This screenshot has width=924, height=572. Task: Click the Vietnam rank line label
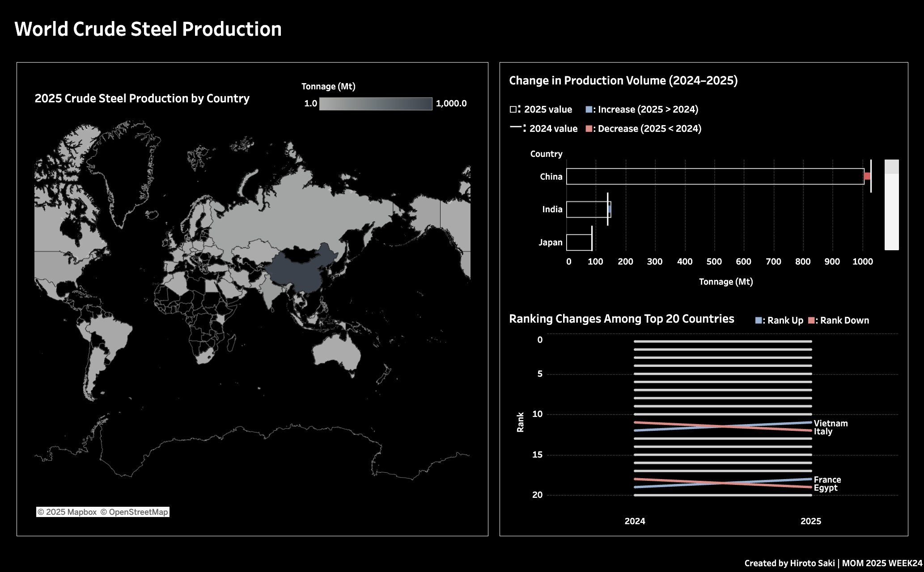831,423
